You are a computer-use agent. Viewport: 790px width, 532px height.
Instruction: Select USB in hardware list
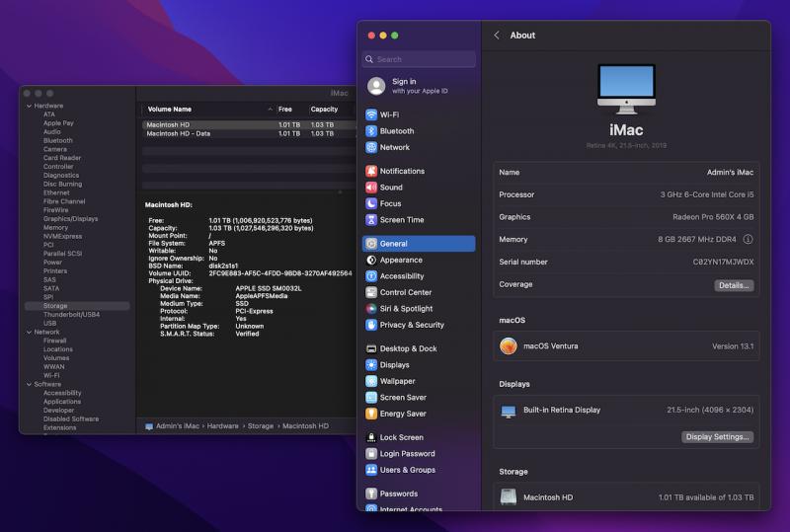coord(50,324)
